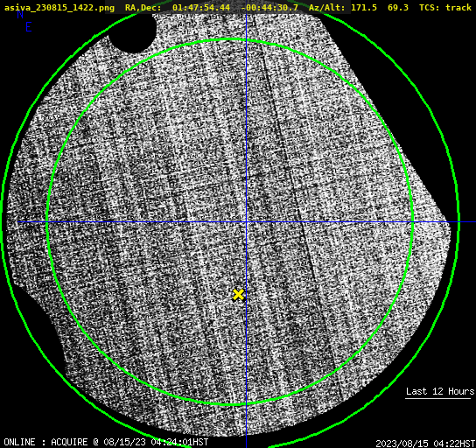Click the black circular mask at top left
The height and width of the screenshot is (448, 476).
pos(133,31)
